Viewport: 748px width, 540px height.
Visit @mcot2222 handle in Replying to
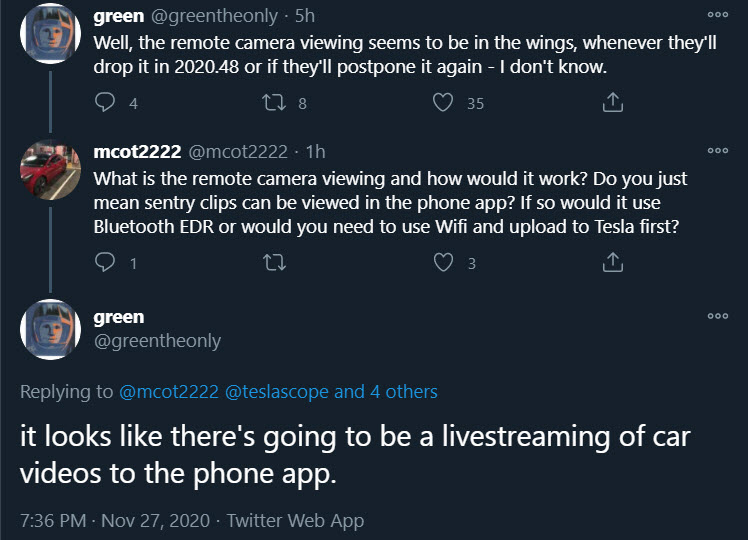coord(168,391)
